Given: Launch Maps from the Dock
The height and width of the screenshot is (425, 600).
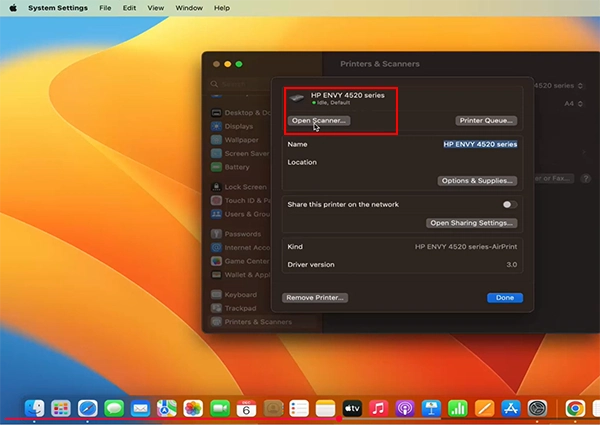Looking at the screenshot, I should click(x=167, y=408).
